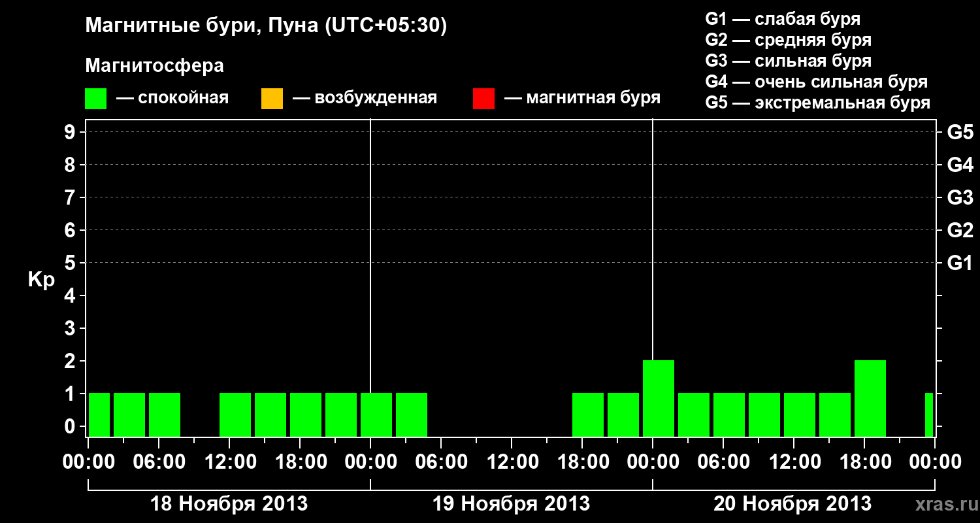
Task: Click the G1 storm level label on right axis
Action: click(960, 263)
